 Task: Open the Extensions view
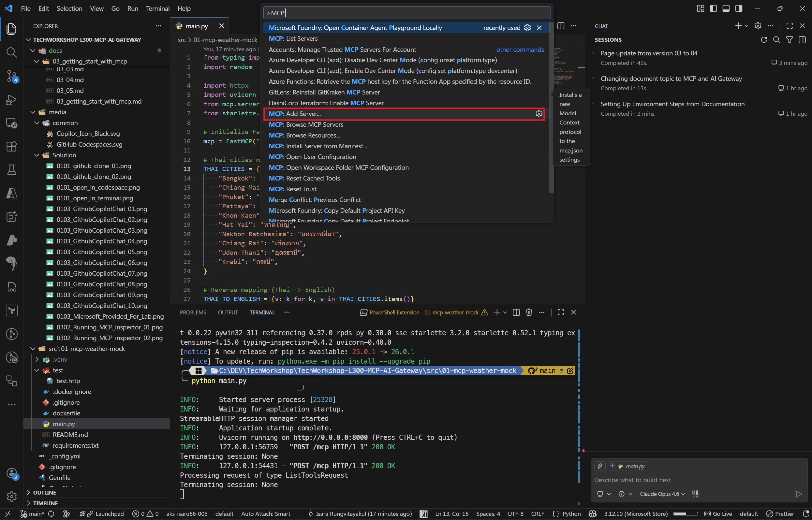pos(11,146)
